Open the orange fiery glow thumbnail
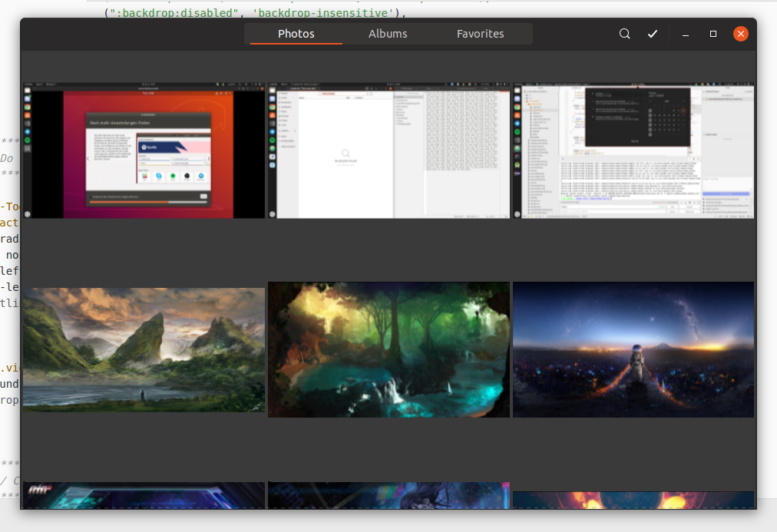The image size is (777, 532). coord(633,500)
